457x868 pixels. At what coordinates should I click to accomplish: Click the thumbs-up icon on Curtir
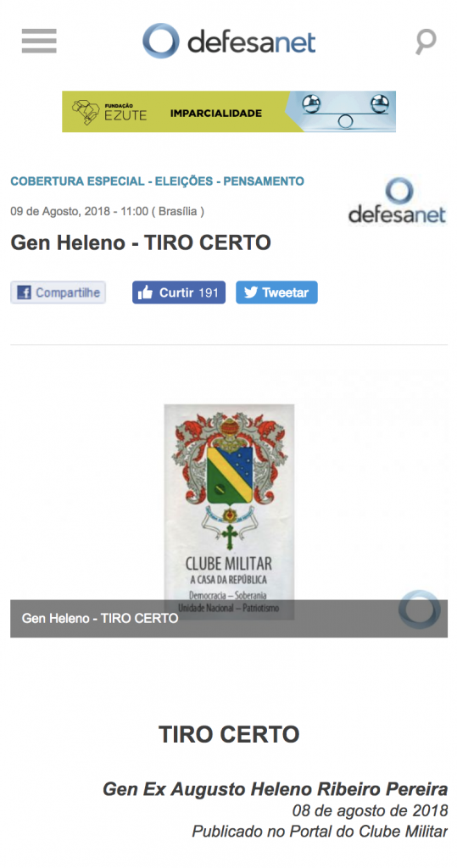[145, 292]
